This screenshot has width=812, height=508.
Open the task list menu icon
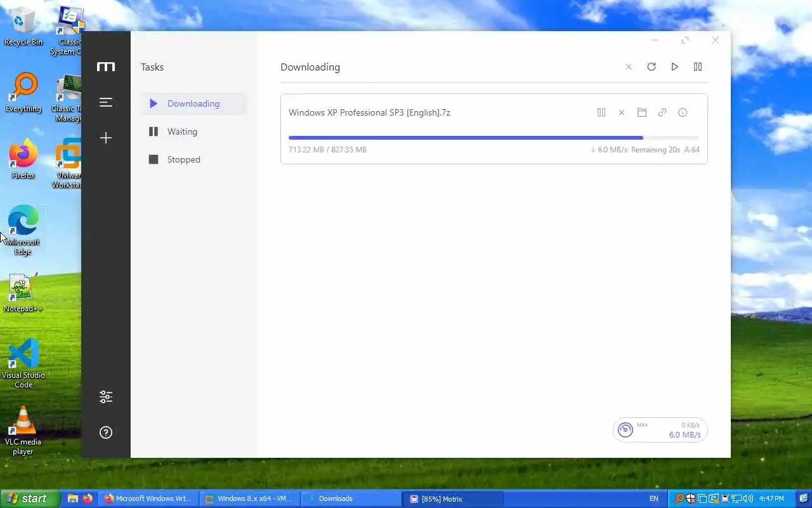pos(106,102)
